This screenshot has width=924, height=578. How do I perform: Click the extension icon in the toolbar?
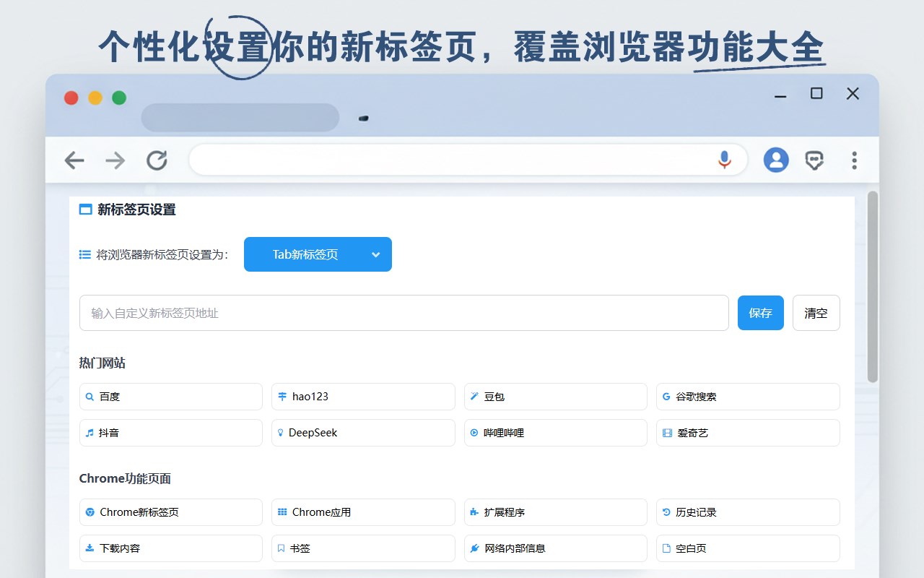[x=815, y=160]
